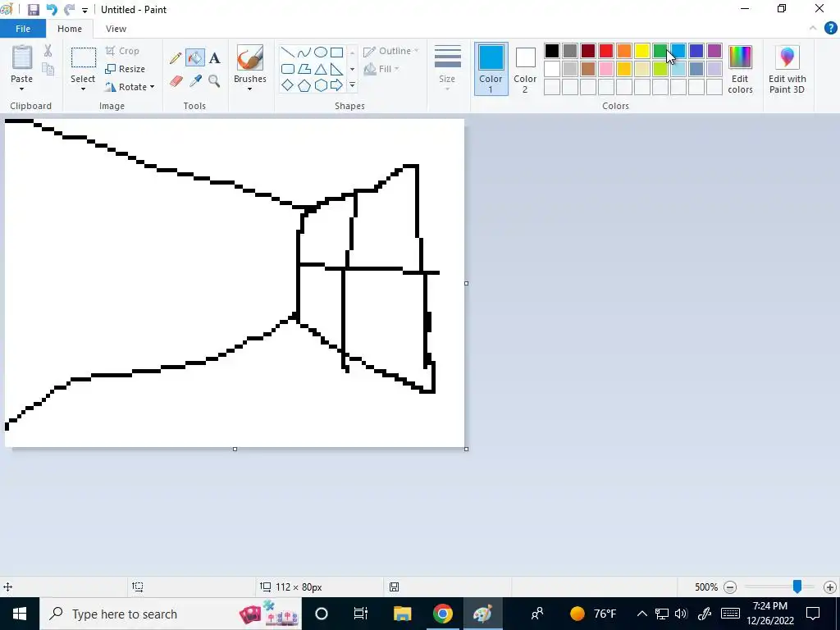Open Edit with Paint 3D
Viewport: 840px width, 630px height.
tap(787, 70)
